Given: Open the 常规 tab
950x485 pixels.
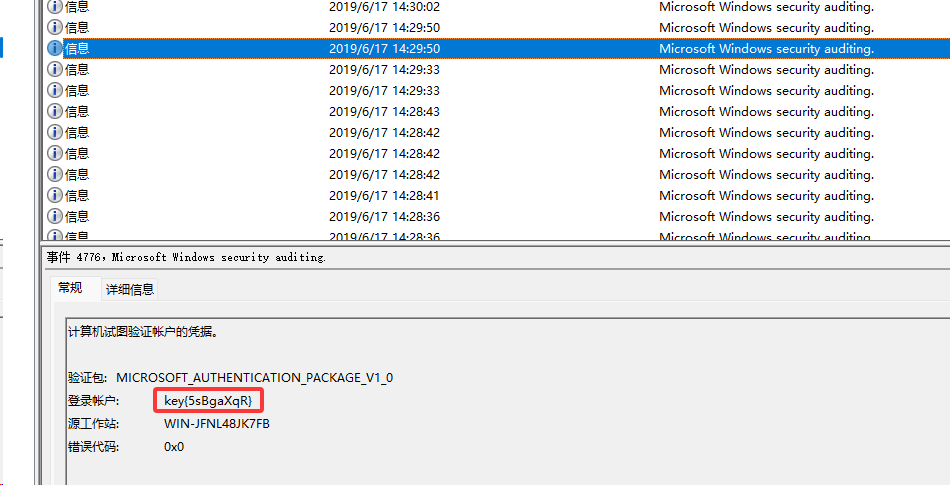Looking at the screenshot, I should point(70,288).
